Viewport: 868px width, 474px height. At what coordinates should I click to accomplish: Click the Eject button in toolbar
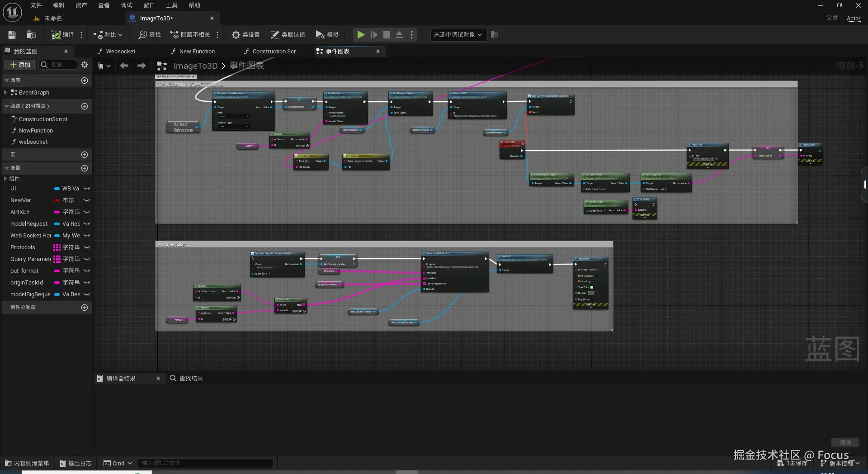(399, 35)
